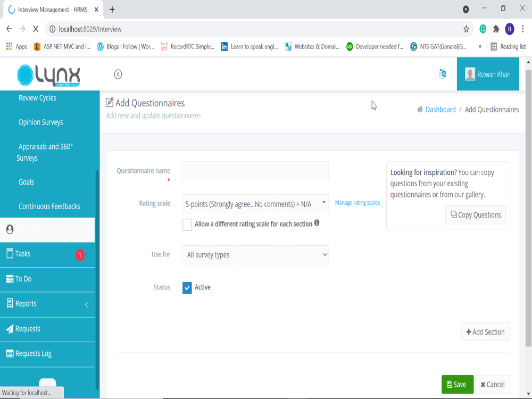This screenshot has height=399, width=532.
Task: Open Appraisals and 360° Surveys
Action: pyautogui.click(x=45, y=152)
